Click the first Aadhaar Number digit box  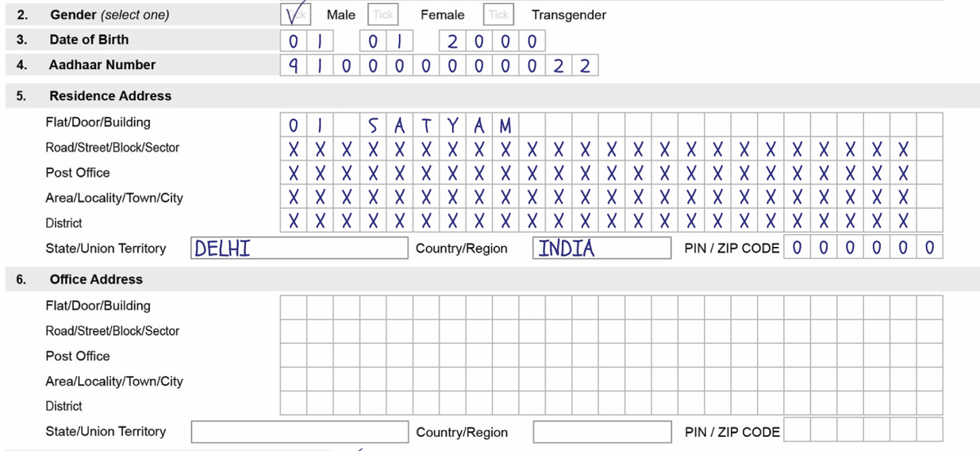[294, 65]
